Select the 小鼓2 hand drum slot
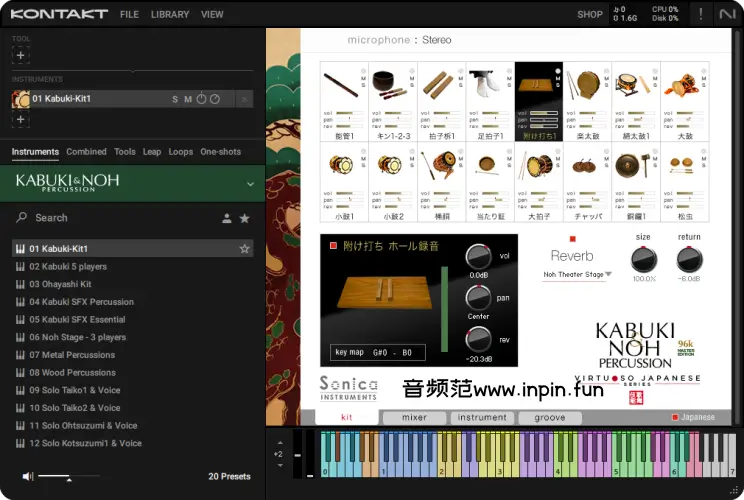This screenshot has width=744, height=500. pos(393,182)
